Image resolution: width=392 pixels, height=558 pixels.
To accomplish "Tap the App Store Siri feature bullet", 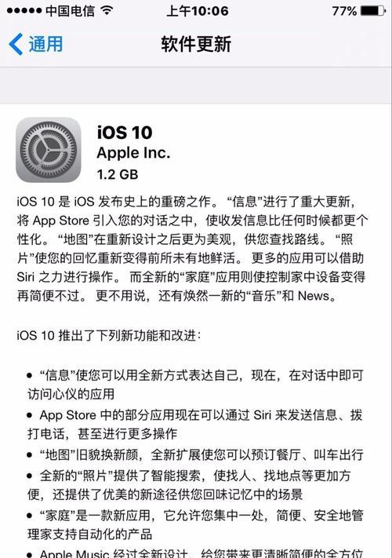I will [x=194, y=425].
